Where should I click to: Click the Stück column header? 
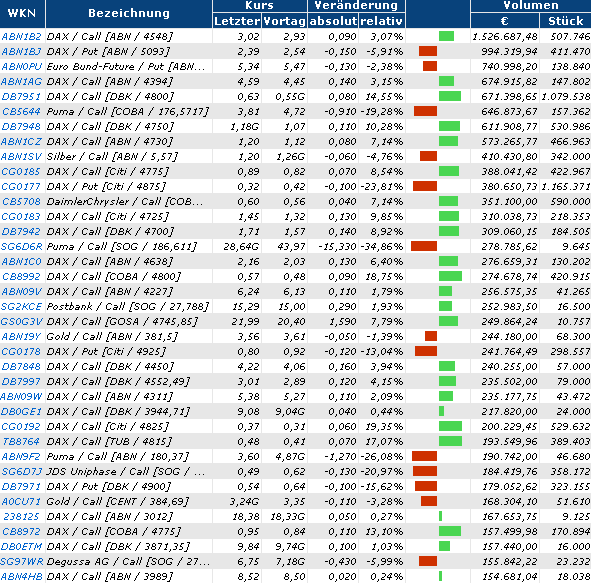pos(565,21)
